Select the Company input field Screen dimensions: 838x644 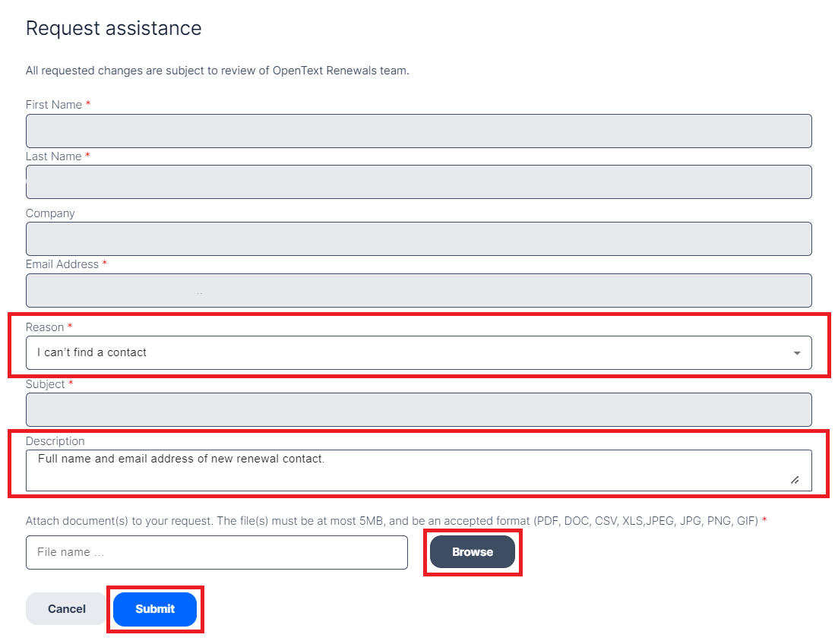(x=419, y=239)
